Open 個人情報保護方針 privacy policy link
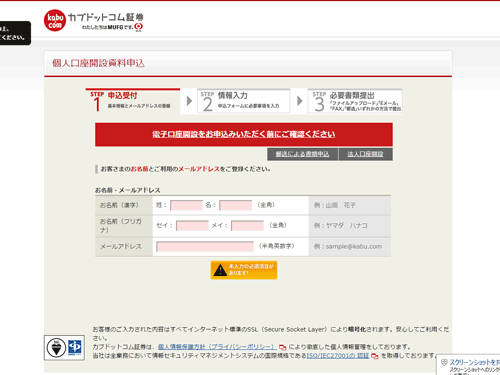The height and width of the screenshot is (375, 500). 217,347
